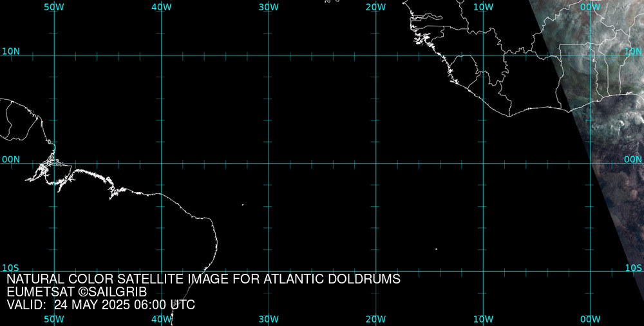The width and height of the screenshot is (644, 326).
Task: Click the 20W longitude label along the top edge
Action: click(x=376, y=7)
